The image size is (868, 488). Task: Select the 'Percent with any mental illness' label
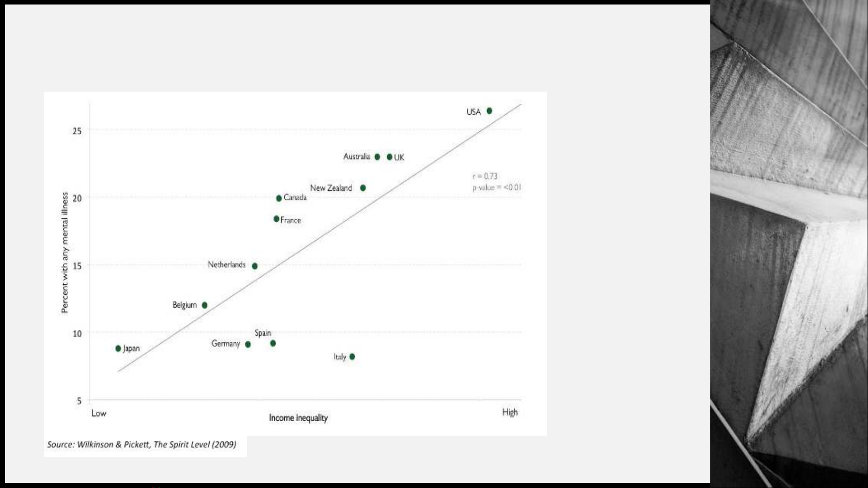click(65, 253)
